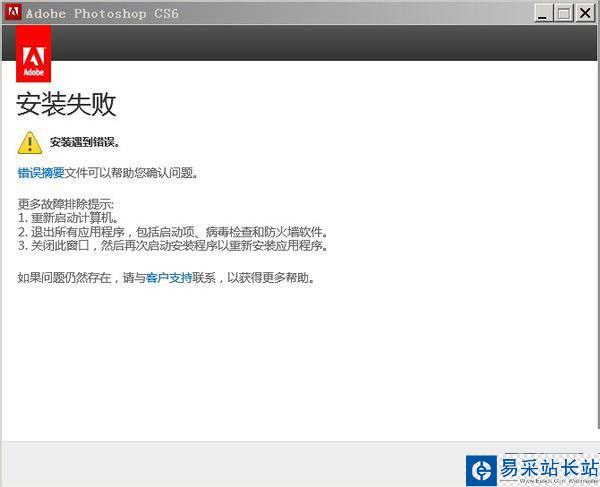The height and width of the screenshot is (487, 600).
Task: Select the 安装失败 heading text
Action: click(x=66, y=104)
